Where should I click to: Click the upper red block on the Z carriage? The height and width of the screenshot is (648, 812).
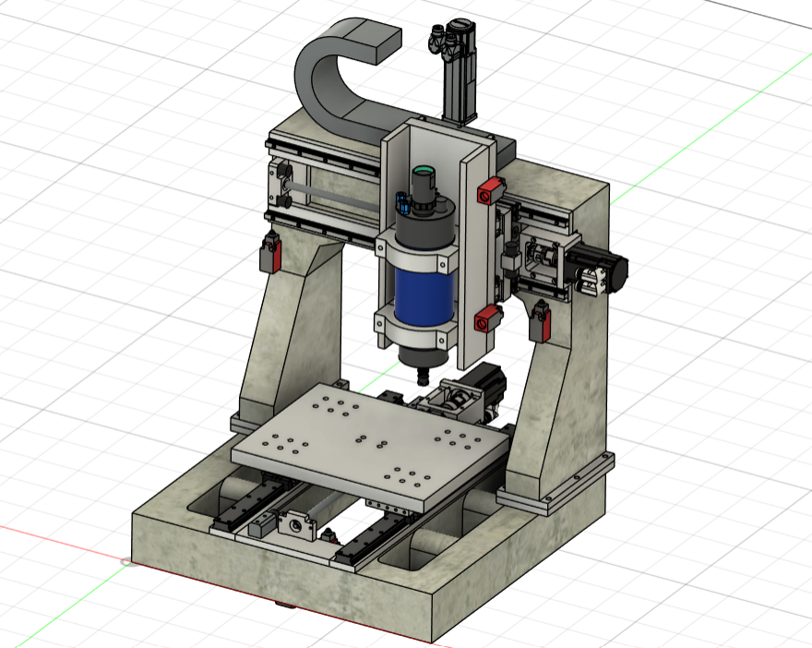(x=490, y=192)
